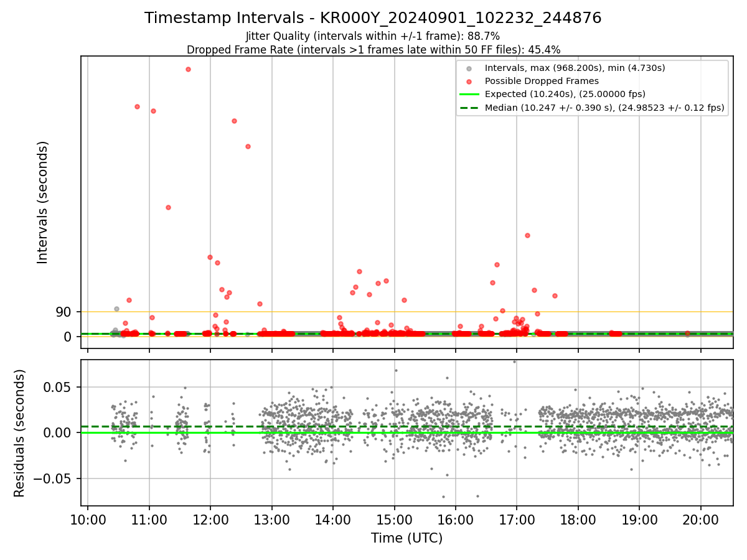
Task: Click the '15:00' time tick label
Action: tap(395, 521)
